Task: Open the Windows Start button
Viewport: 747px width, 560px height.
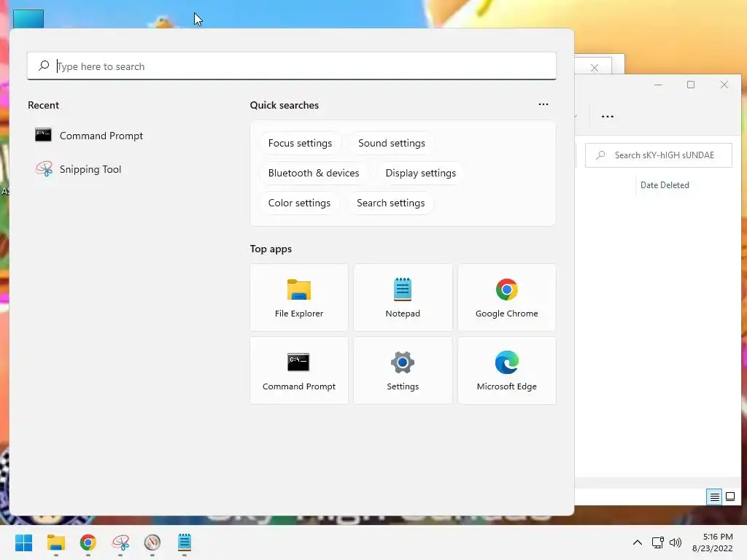Action: (x=24, y=542)
